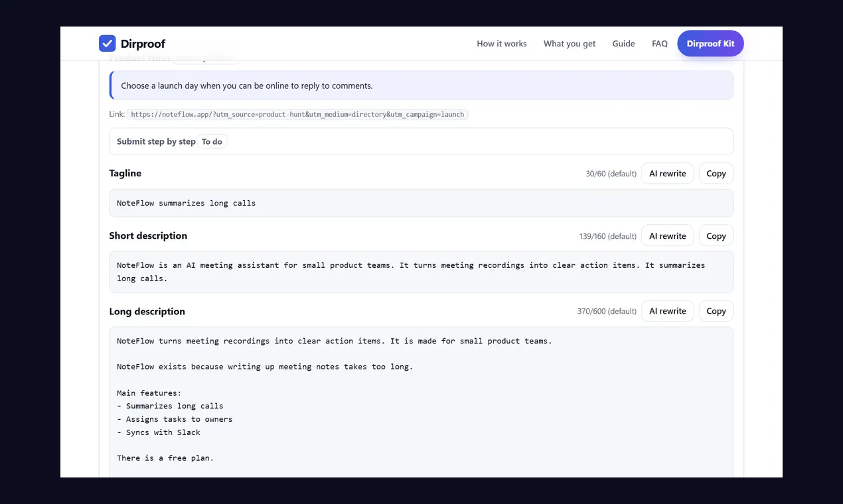Copy the Tagline text

point(716,174)
